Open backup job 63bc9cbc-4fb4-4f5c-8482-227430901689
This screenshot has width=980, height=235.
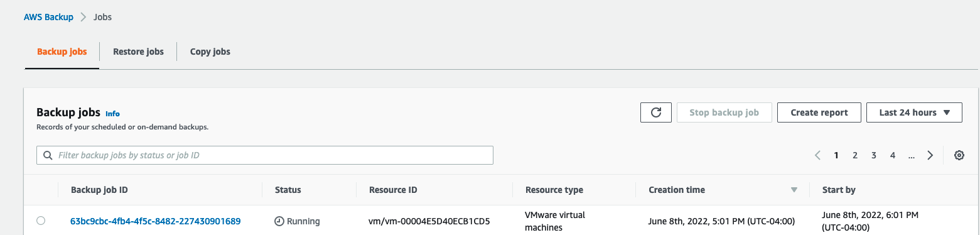[x=156, y=221]
